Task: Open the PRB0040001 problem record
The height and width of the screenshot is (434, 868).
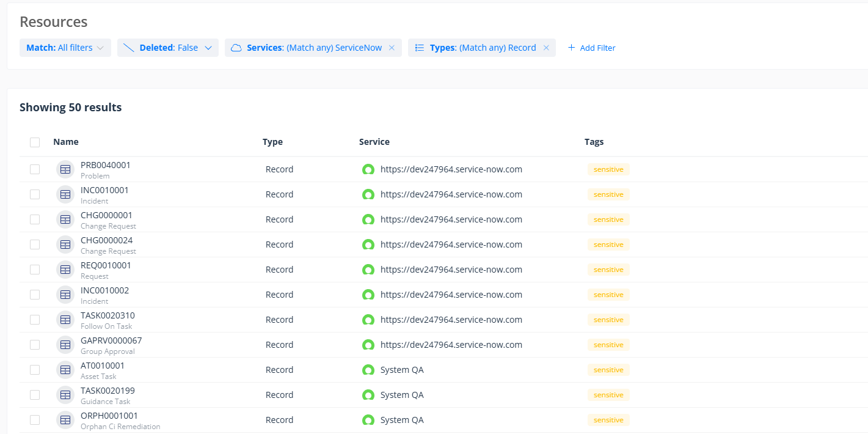Action: [x=106, y=165]
